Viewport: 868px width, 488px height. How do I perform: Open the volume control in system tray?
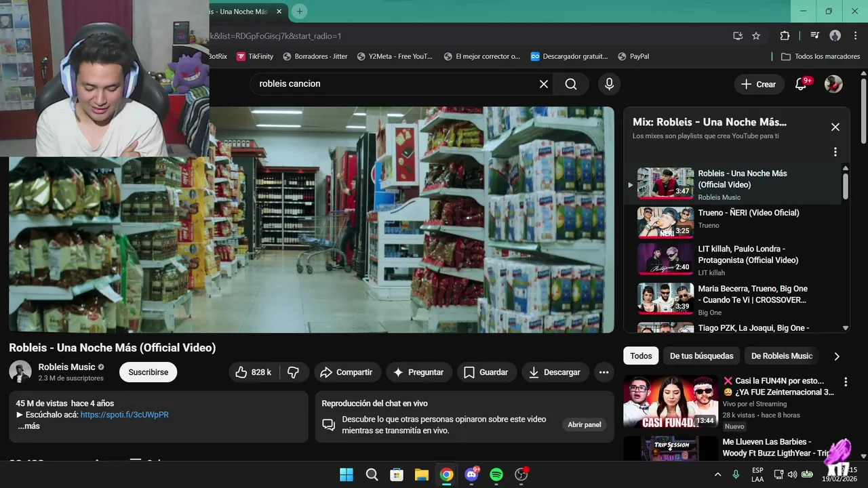click(793, 474)
